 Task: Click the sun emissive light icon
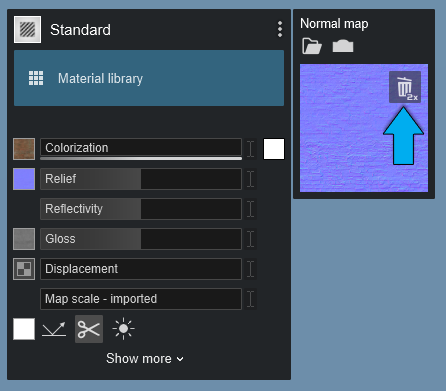123,329
